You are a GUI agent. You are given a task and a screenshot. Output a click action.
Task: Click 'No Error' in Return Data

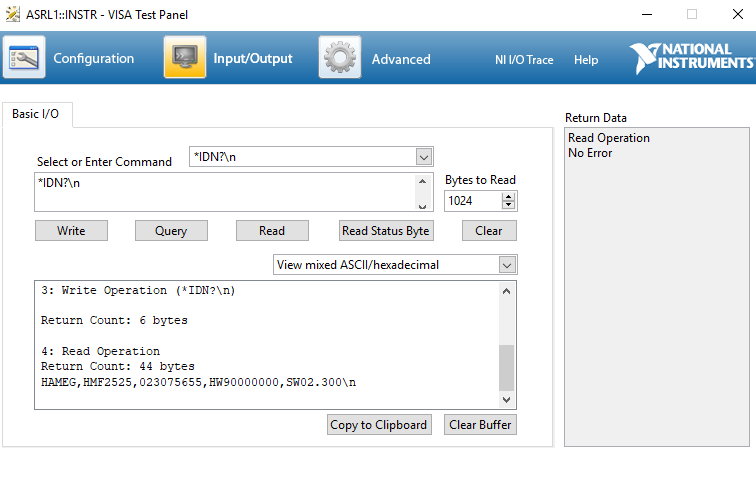click(x=590, y=153)
